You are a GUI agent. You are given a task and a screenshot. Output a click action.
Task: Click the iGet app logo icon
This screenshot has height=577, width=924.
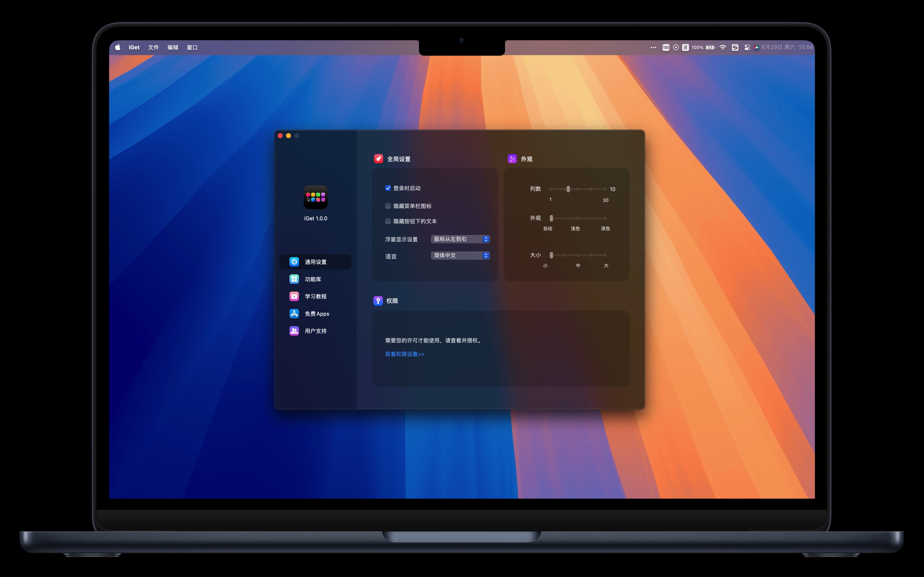315,197
